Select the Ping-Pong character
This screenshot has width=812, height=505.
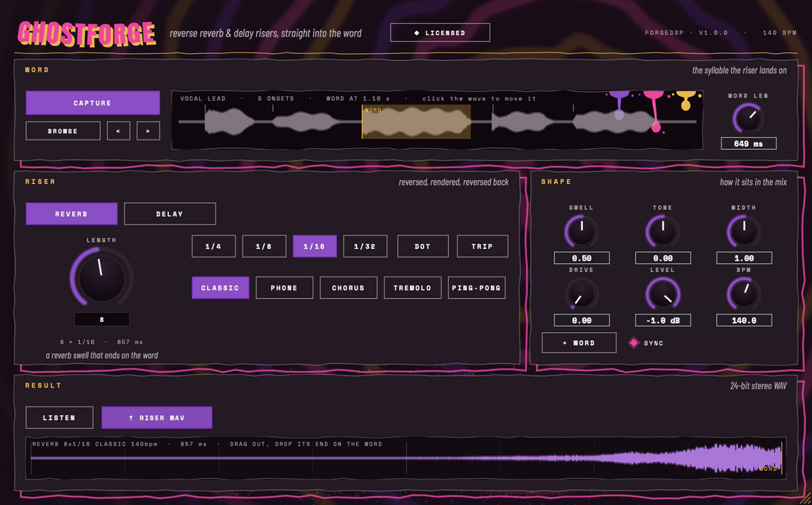pos(477,288)
